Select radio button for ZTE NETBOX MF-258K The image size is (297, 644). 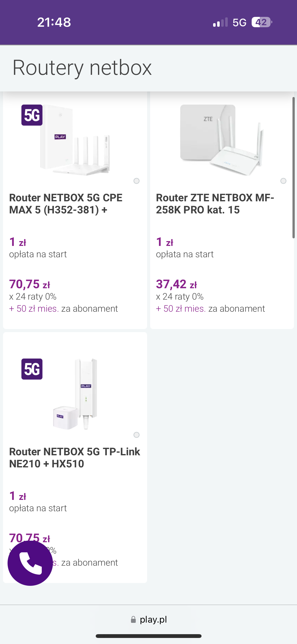pos(283,181)
